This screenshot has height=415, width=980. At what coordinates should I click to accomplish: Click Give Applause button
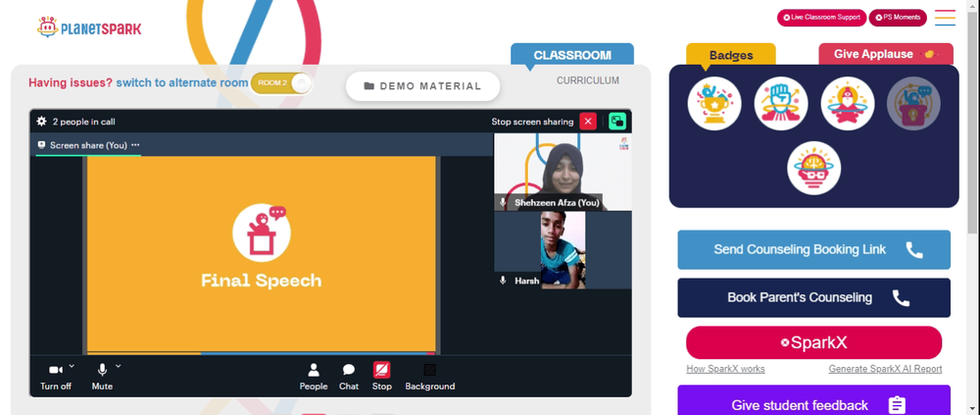886,55
